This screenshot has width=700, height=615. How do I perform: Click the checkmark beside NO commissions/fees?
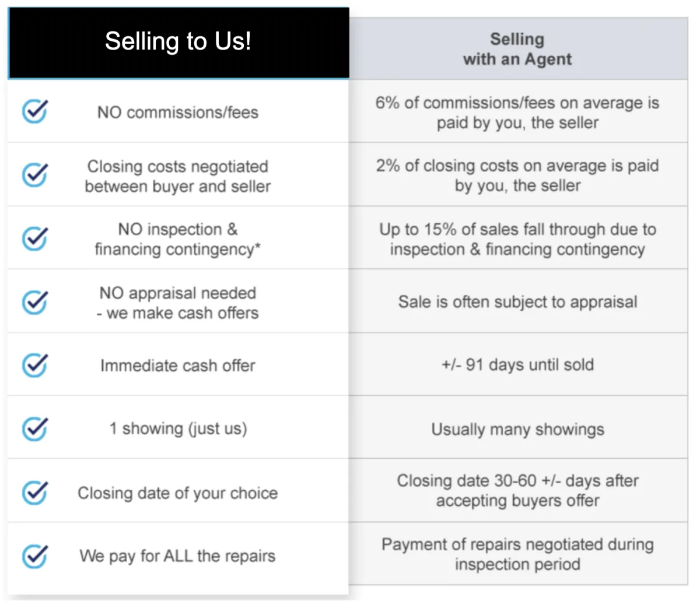(x=35, y=111)
